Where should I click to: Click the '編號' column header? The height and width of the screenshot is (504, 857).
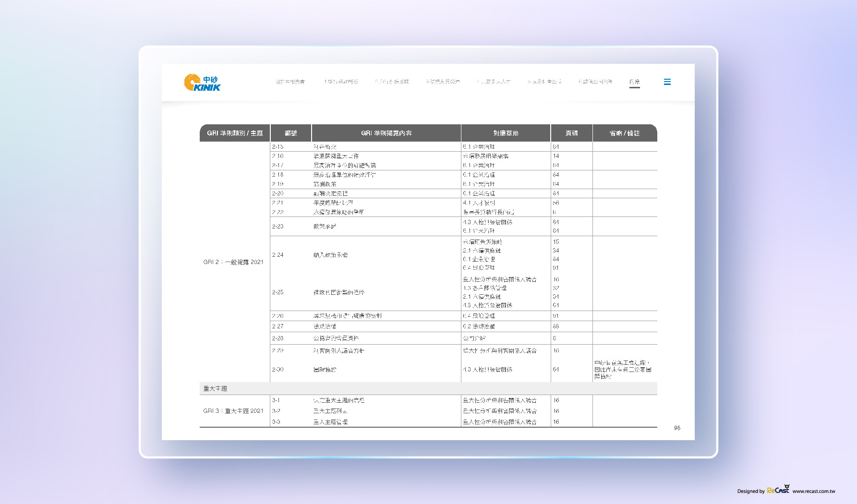pos(291,133)
